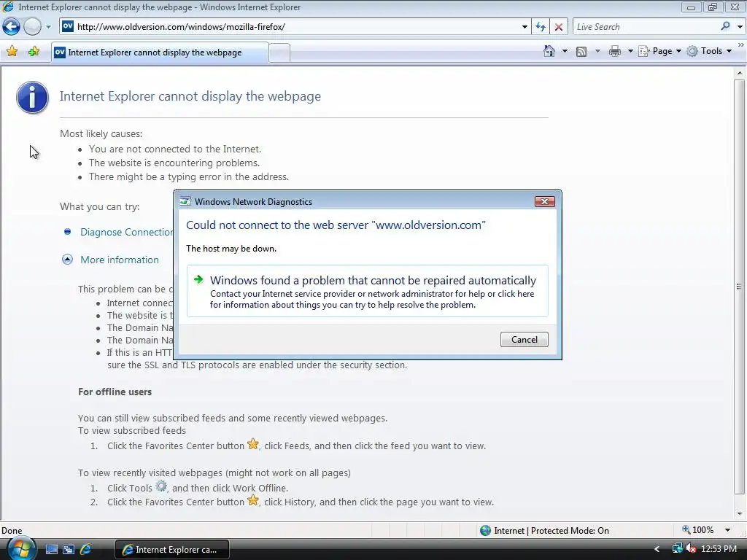The width and height of the screenshot is (747, 560).
Task: Open the zoom level dropdown arrow
Action: [727, 530]
